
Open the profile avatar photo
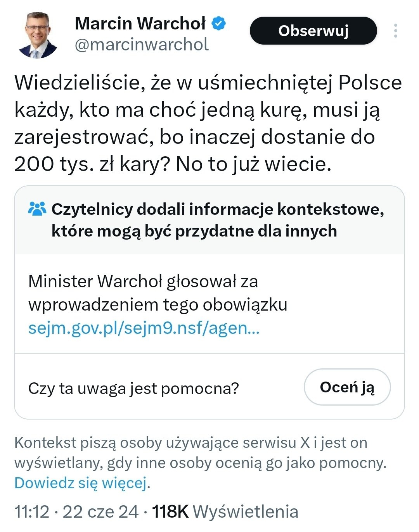pyautogui.click(x=38, y=35)
